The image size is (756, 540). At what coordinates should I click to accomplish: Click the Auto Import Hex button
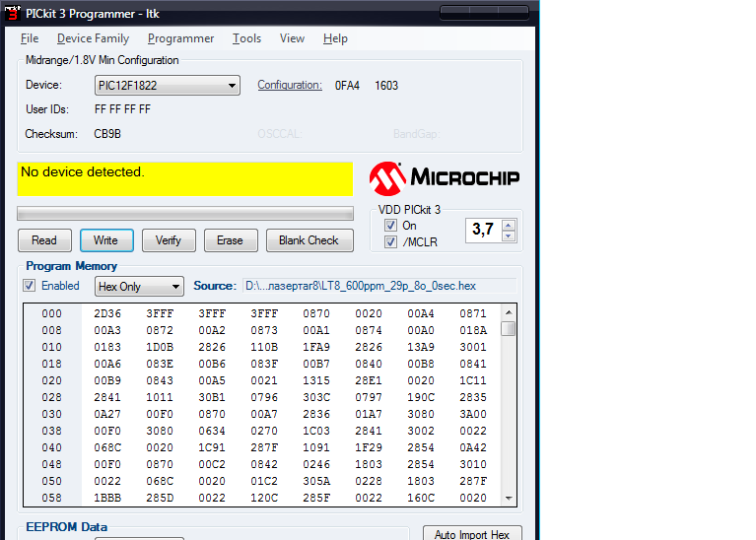472,533
